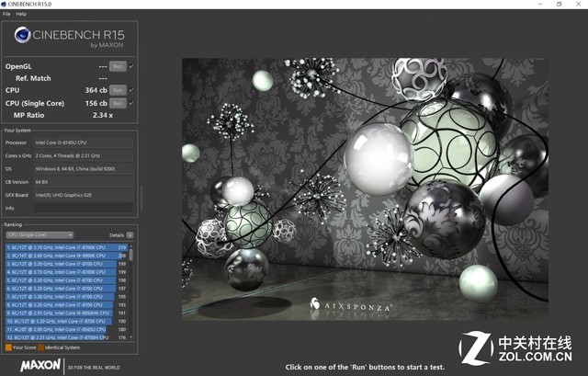Select the i7-8565U ranking row
588x376 pixels.
click(x=64, y=330)
